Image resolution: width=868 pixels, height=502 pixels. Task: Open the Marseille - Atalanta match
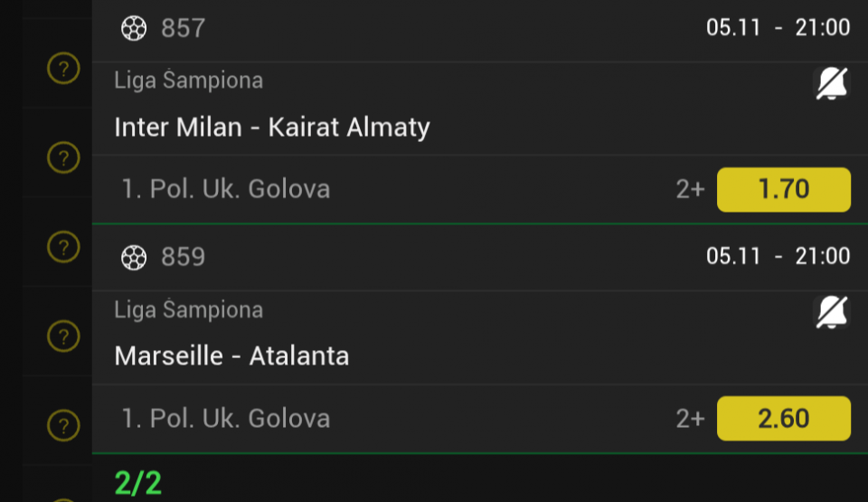(x=231, y=356)
